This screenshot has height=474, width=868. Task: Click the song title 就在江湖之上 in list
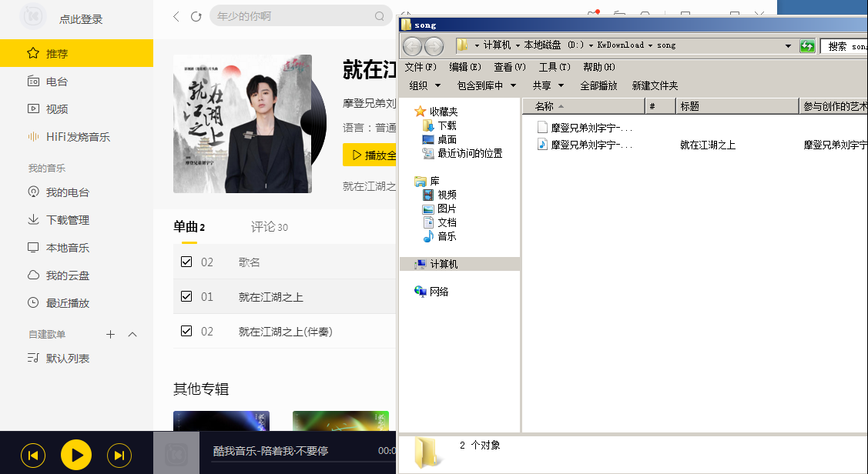(x=270, y=297)
